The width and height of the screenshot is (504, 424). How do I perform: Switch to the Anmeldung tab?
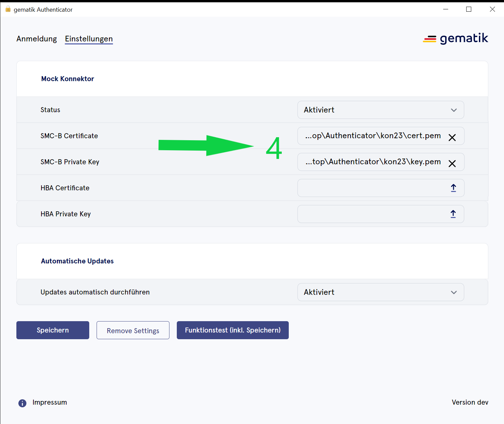(37, 39)
